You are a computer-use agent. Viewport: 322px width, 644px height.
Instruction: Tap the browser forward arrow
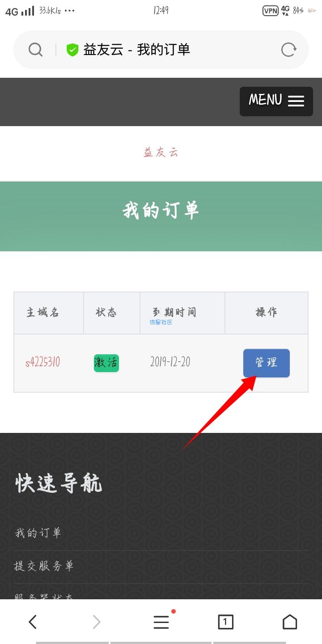(x=97, y=622)
